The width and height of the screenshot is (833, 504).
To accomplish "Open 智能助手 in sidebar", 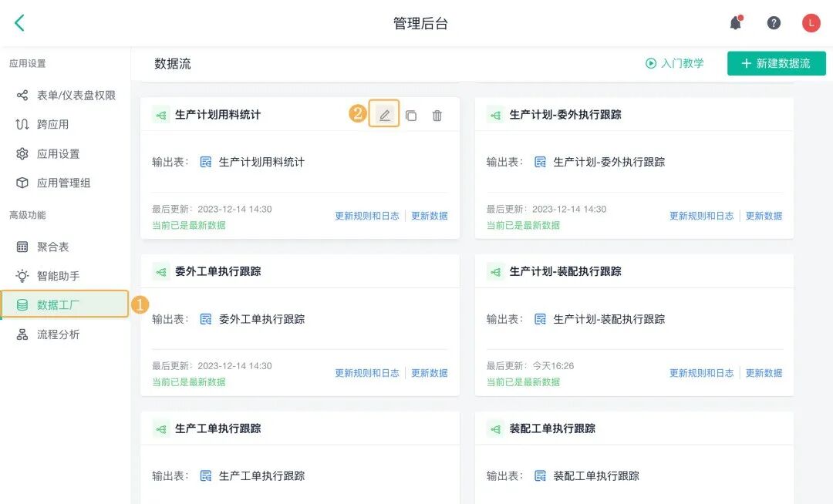I will (x=66, y=276).
